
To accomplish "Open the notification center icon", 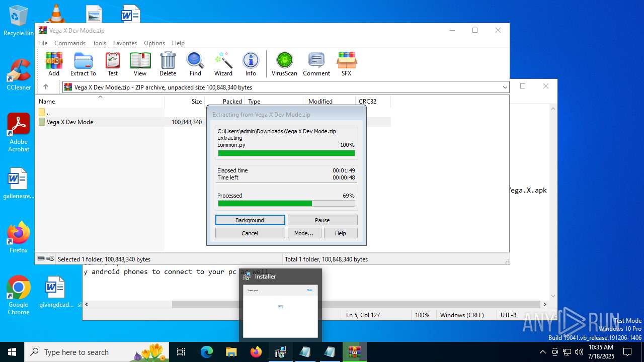I will pyautogui.click(x=627, y=352).
